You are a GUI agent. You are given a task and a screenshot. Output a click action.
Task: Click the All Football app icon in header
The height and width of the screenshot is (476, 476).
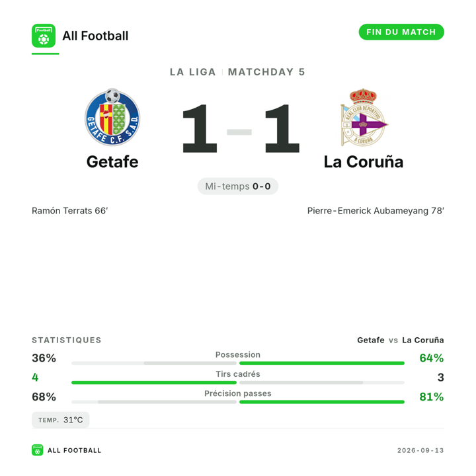(x=44, y=36)
